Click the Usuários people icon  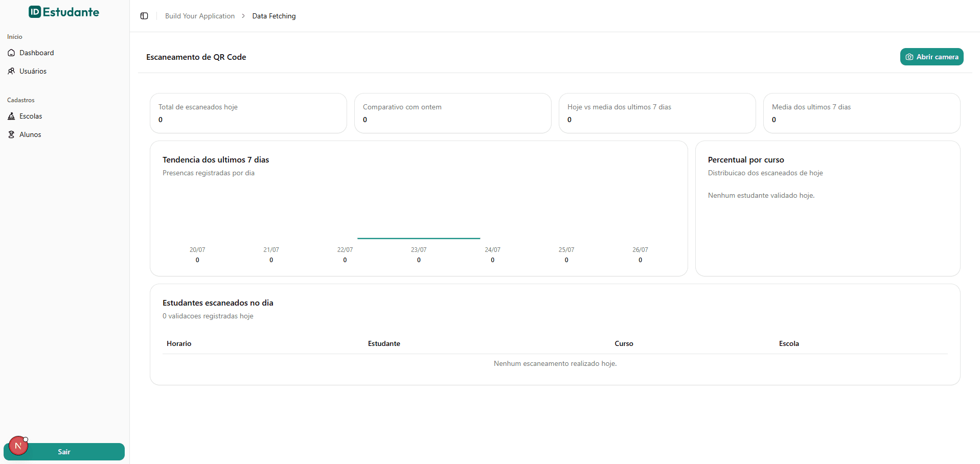[11, 71]
